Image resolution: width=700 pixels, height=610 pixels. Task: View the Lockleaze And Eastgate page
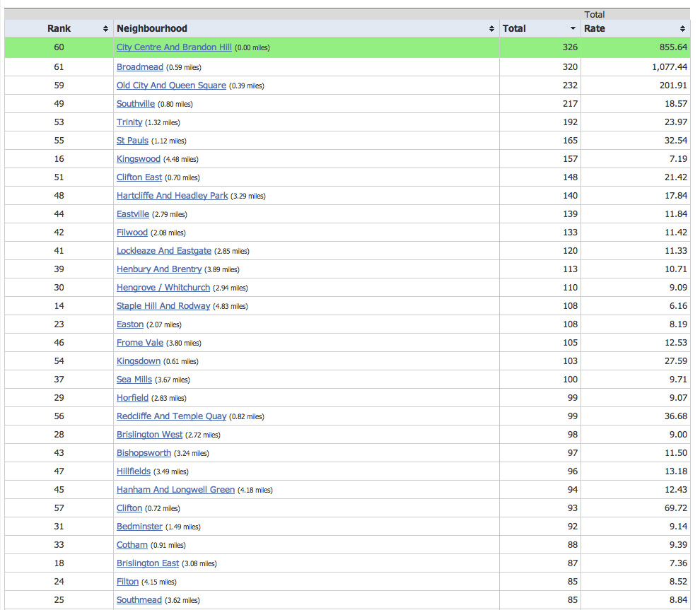click(x=164, y=251)
